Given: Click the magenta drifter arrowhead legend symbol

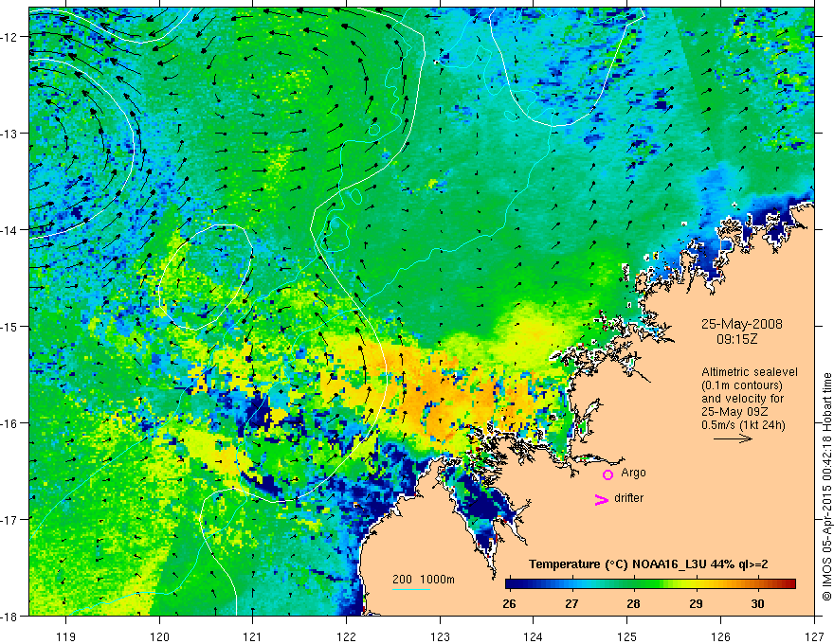Looking at the screenshot, I should pos(602,500).
